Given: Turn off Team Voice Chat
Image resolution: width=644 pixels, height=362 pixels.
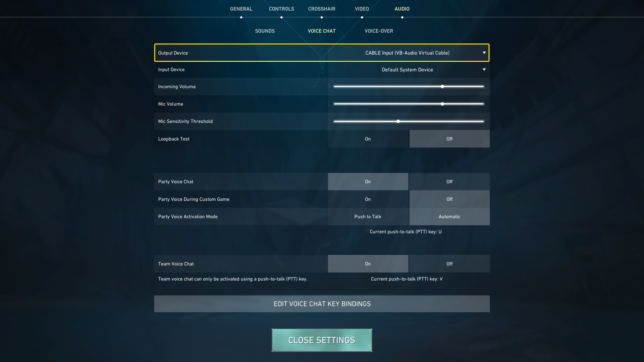Looking at the screenshot, I should (x=449, y=263).
